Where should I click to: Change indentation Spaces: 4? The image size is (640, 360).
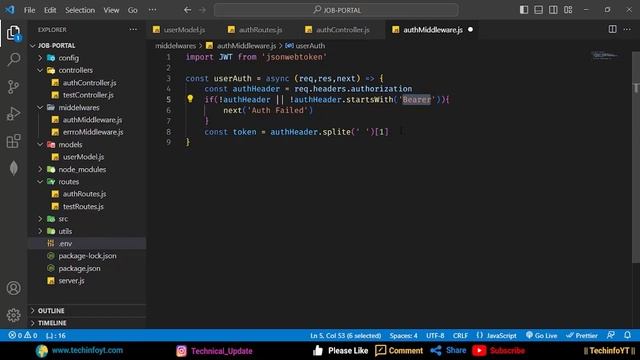(403, 336)
